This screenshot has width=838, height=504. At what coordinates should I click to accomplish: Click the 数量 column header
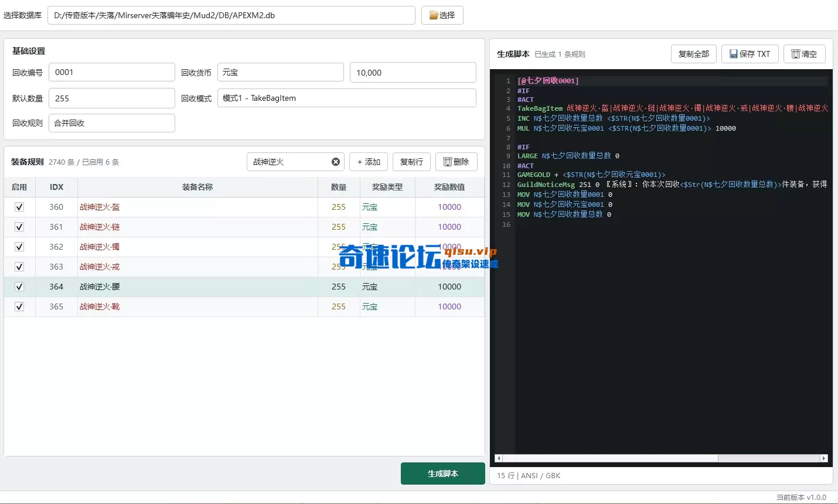[339, 187]
